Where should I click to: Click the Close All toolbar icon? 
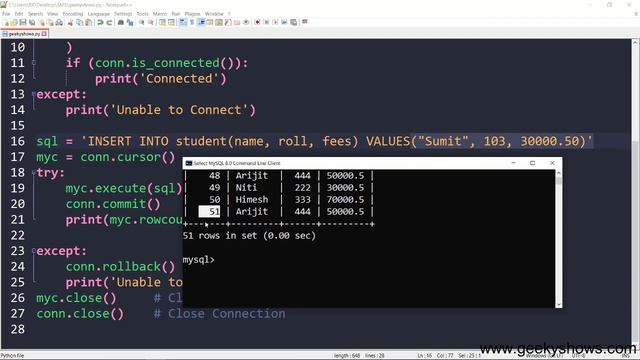point(50,22)
